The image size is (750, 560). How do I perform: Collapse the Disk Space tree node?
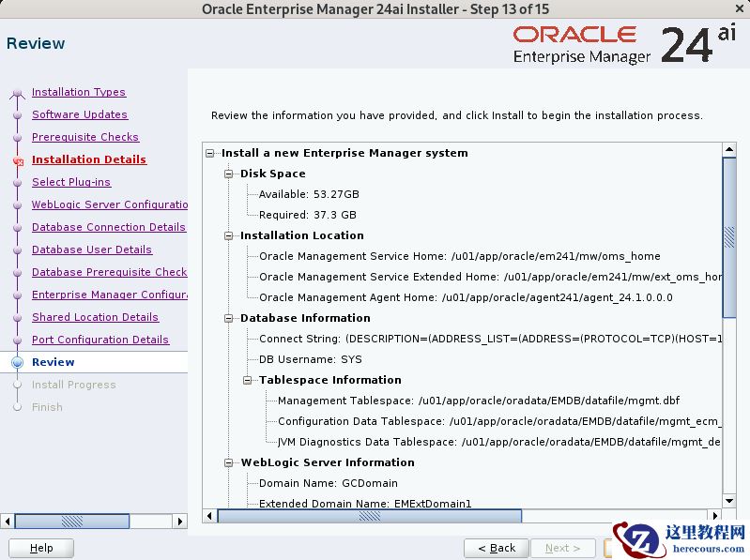229,174
